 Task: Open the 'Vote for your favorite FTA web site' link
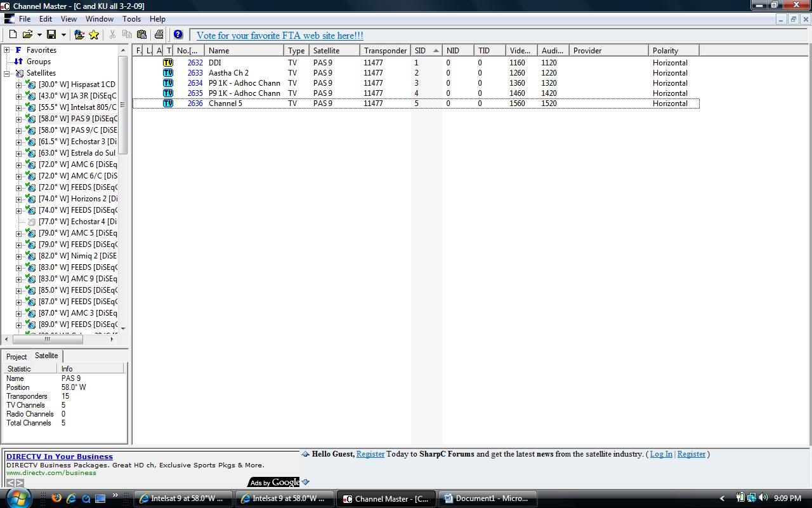click(x=280, y=36)
